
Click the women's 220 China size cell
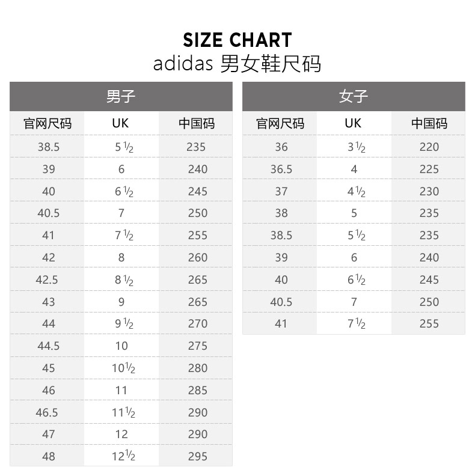coord(429,147)
